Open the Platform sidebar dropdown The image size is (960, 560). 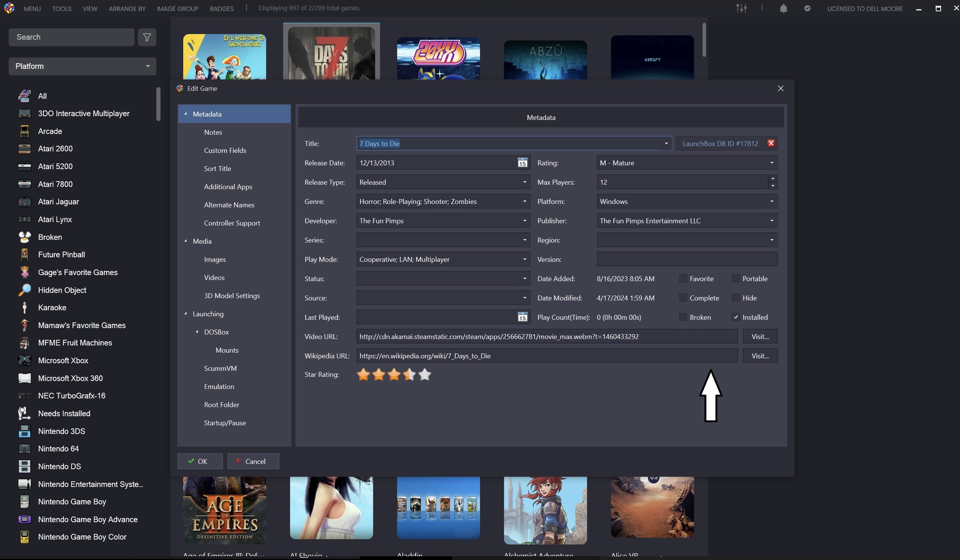click(x=82, y=66)
